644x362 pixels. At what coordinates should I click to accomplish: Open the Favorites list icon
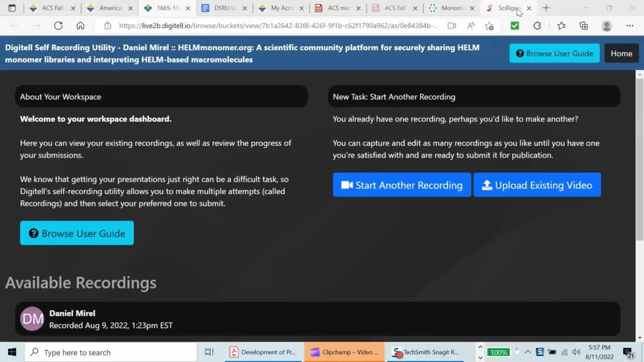[561, 26]
